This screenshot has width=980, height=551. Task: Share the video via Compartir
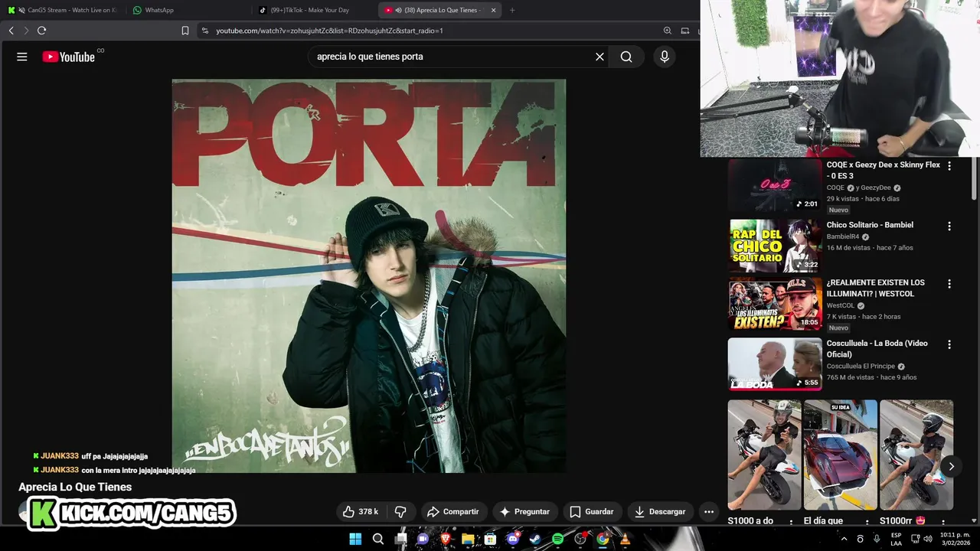pos(452,511)
